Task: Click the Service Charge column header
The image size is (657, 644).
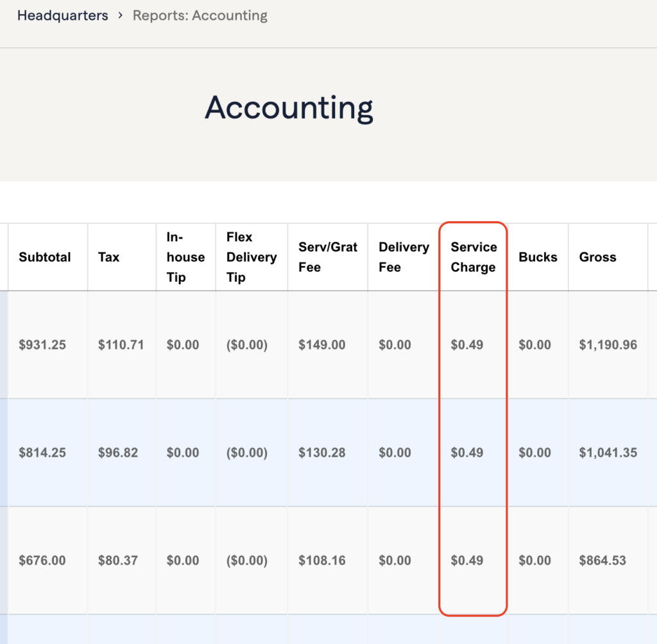Action: coord(474,257)
